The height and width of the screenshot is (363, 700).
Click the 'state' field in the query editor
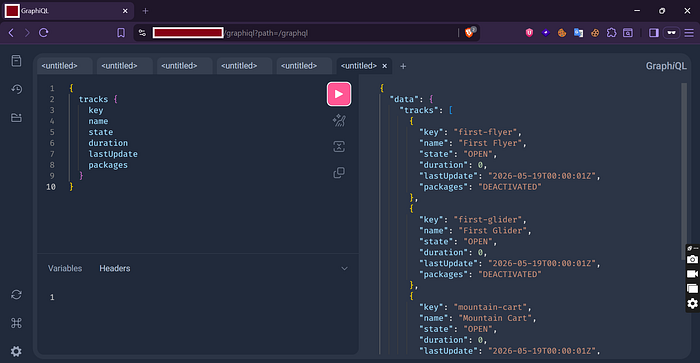point(100,132)
